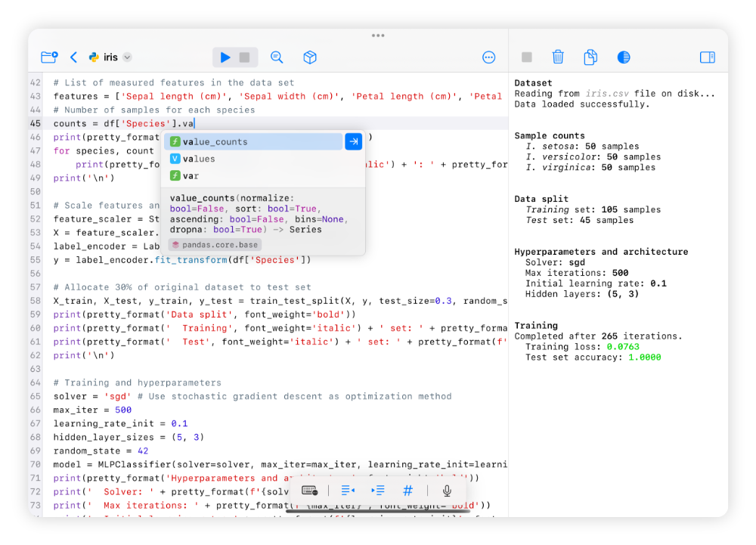Start dictation with the microphone icon

pyautogui.click(x=446, y=490)
